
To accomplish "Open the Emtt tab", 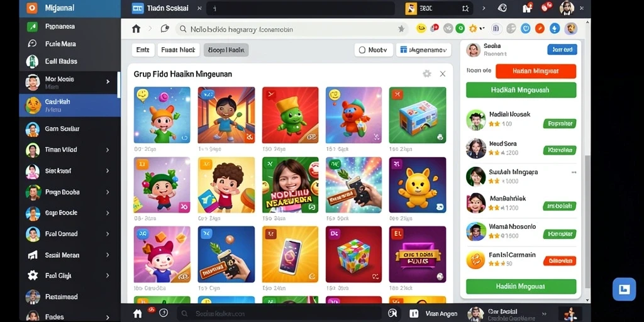I will (x=143, y=50).
